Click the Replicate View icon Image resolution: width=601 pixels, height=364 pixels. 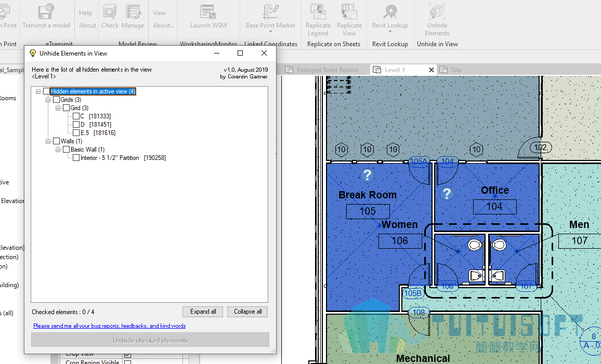349,11
